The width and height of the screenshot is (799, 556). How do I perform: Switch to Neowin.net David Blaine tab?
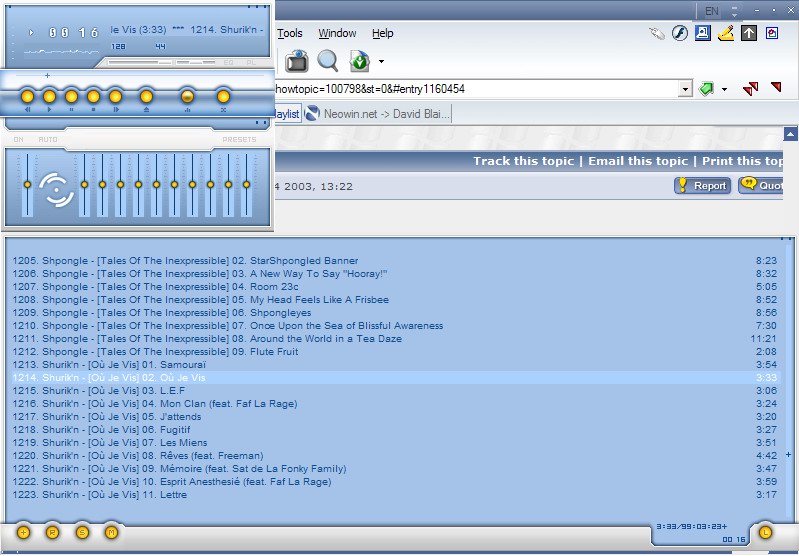pos(379,114)
